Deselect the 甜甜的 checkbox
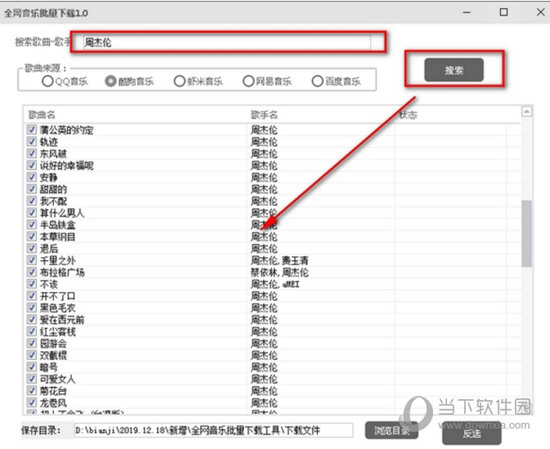 (x=32, y=189)
